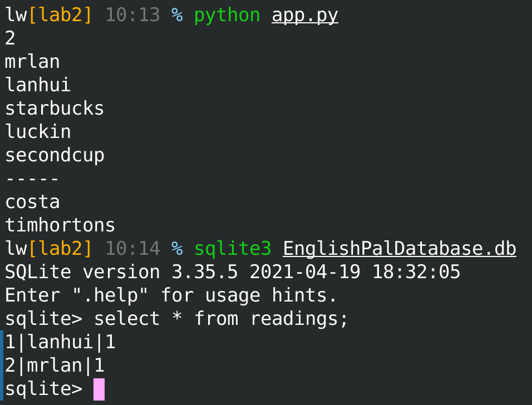Click the pink cursor block at sqlite prompt
Screen dimensions: 532x405
tap(99, 389)
